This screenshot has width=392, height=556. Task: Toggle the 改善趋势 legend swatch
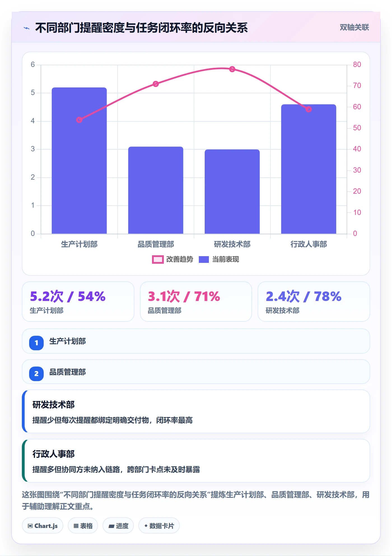pyautogui.click(x=158, y=260)
